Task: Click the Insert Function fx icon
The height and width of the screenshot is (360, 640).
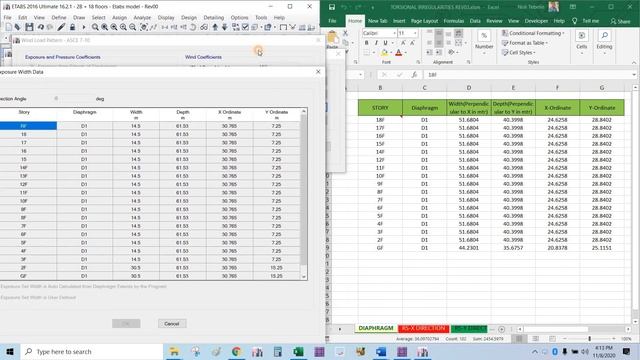Action: pyautogui.click(x=414, y=75)
